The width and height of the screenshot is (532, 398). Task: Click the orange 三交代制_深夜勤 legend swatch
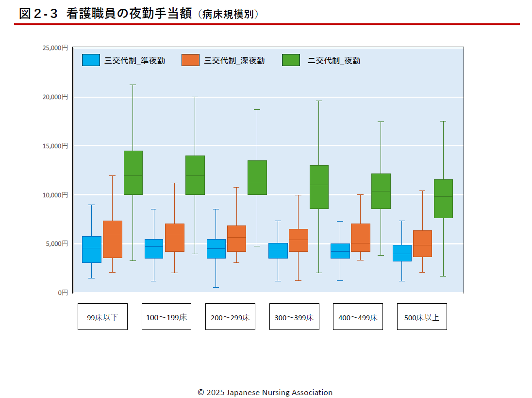190,60
